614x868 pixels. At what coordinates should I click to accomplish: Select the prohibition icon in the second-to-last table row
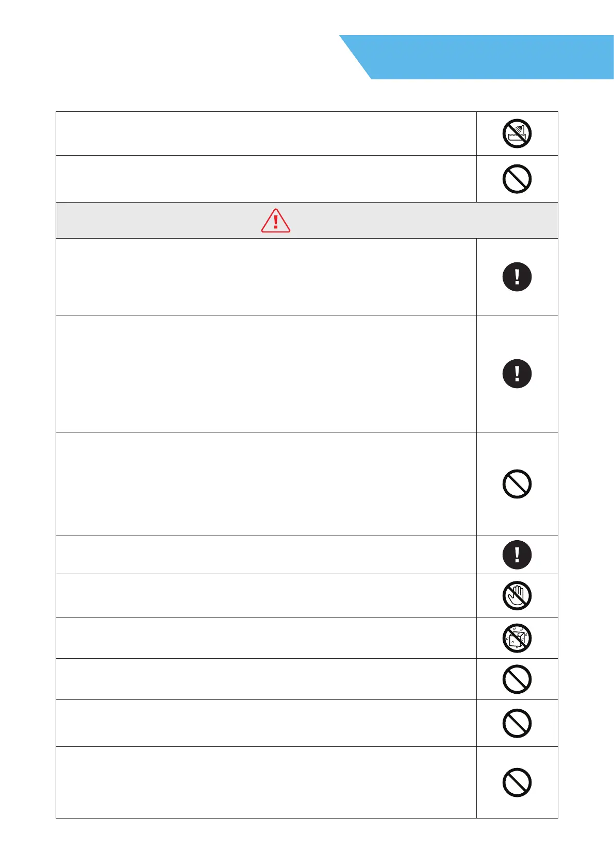(517, 723)
